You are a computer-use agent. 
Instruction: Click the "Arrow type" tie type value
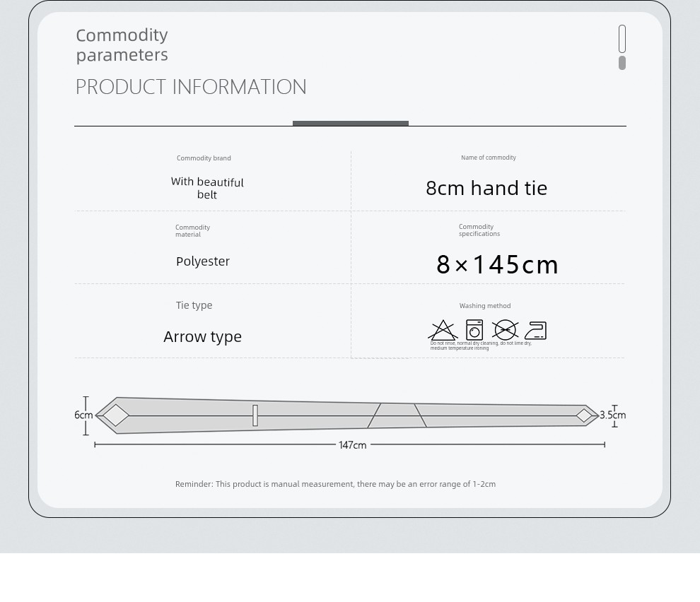pos(203,337)
